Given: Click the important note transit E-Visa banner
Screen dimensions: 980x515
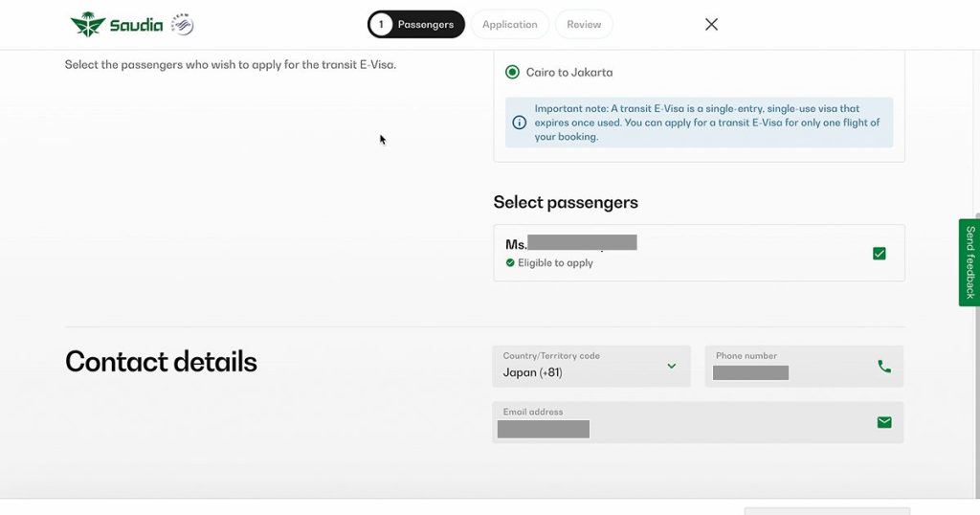Looking at the screenshot, I should [706, 123].
